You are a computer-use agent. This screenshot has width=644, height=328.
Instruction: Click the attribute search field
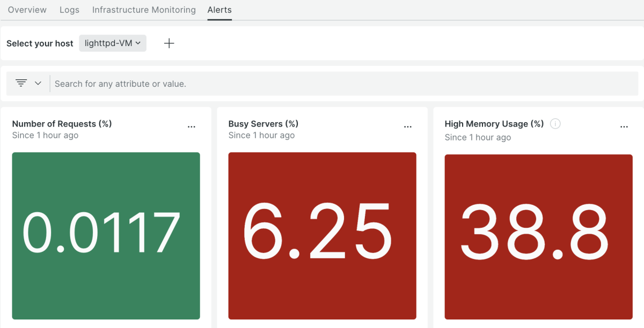pos(343,84)
